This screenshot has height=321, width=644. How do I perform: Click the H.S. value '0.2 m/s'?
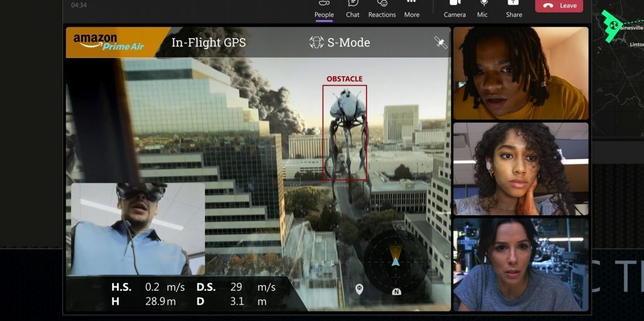coord(165,287)
